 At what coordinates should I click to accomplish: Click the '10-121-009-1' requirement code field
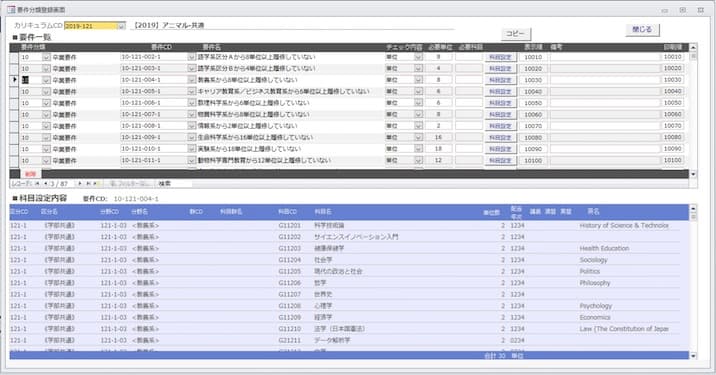click(154, 137)
